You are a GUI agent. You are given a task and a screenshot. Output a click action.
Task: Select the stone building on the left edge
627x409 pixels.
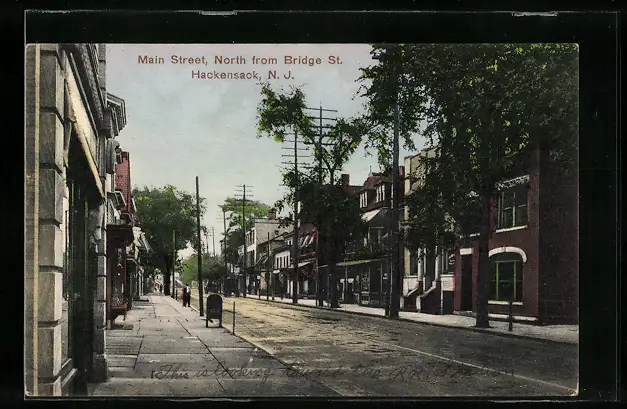coord(62,220)
